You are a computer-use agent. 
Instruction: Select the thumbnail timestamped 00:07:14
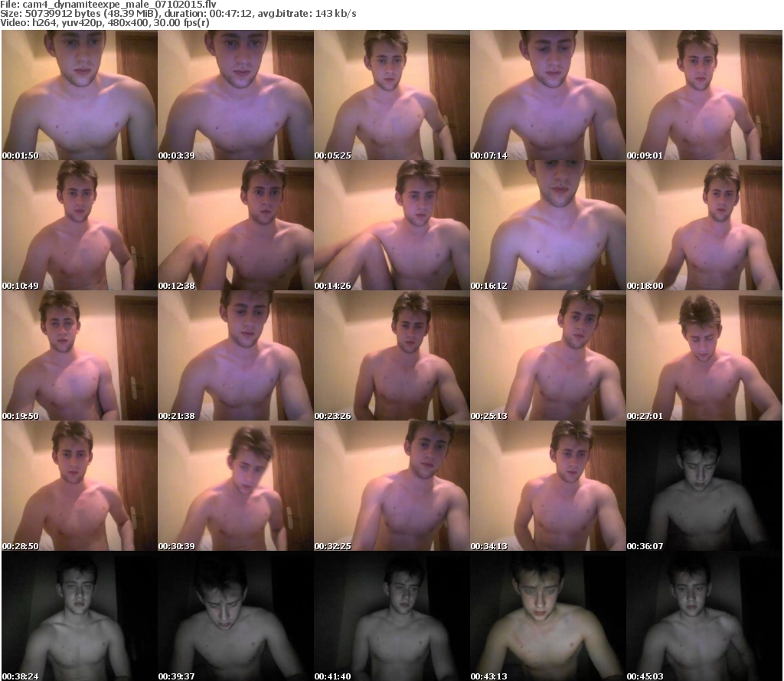pos(548,95)
